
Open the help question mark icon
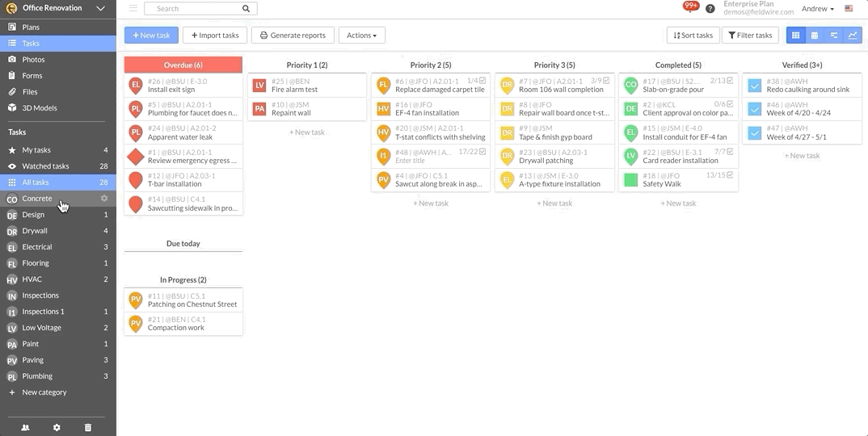tap(710, 9)
